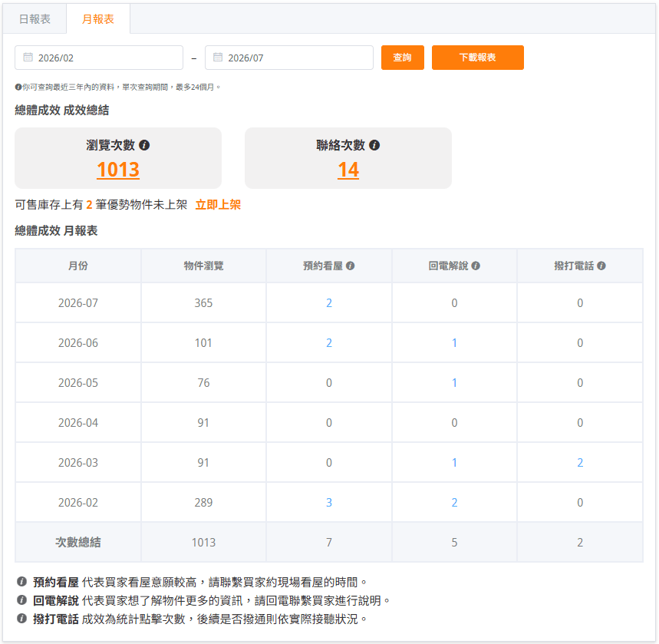Open 預約看屋 count for 2026-07
Viewport: 659px width, 644px height.
pyautogui.click(x=329, y=303)
